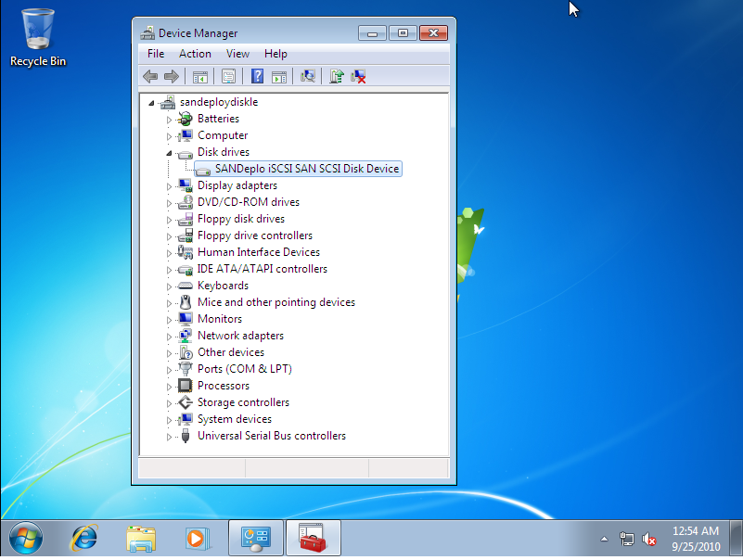743x560 pixels.
Task: Select the System devices tree entry
Action: pos(235,419)
